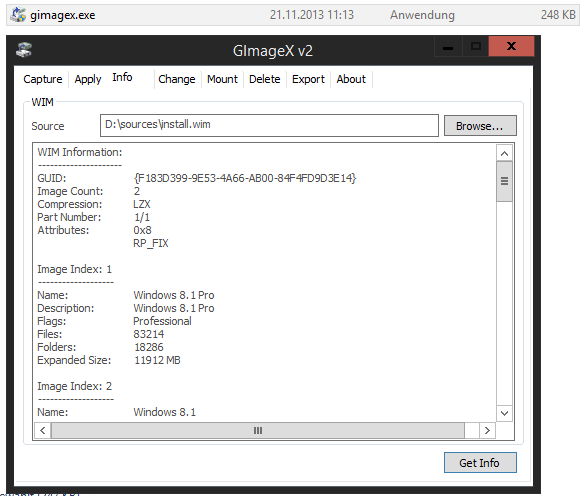Viewport: 585px width, 496px height.
Task: Click the GUID value text
Action: [245, 178]
